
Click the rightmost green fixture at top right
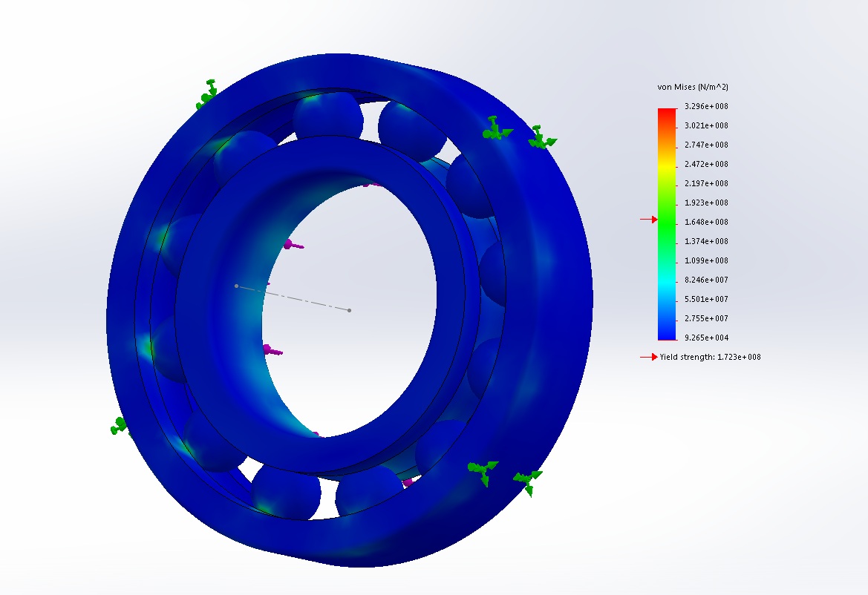tap(541, 138)
